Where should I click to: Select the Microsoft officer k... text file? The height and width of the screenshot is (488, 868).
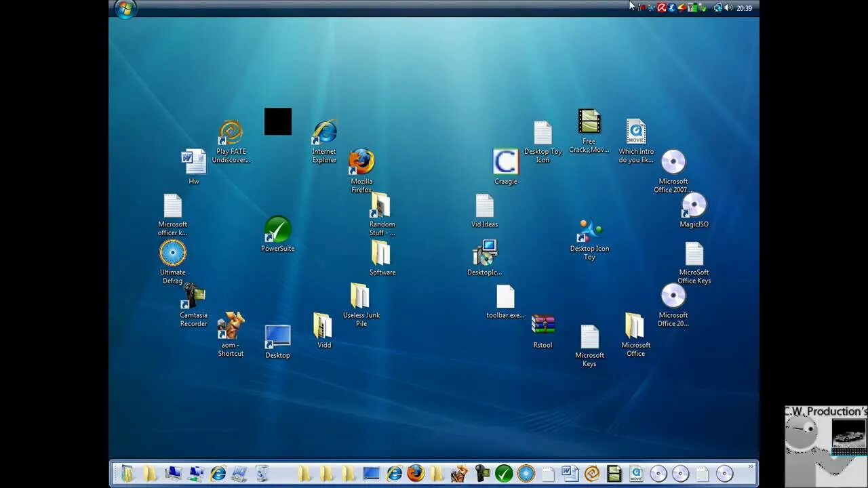pyautogui.click(x=173, y=215)
